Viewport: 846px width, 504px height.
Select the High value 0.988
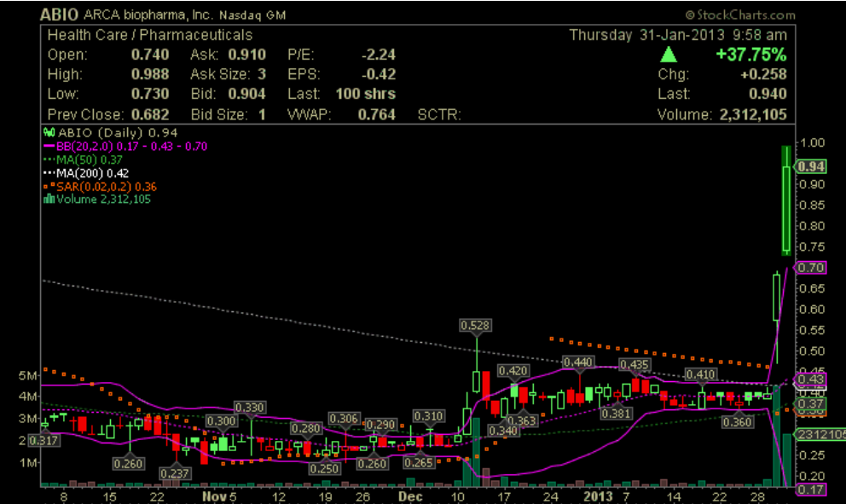coord(150,74)
